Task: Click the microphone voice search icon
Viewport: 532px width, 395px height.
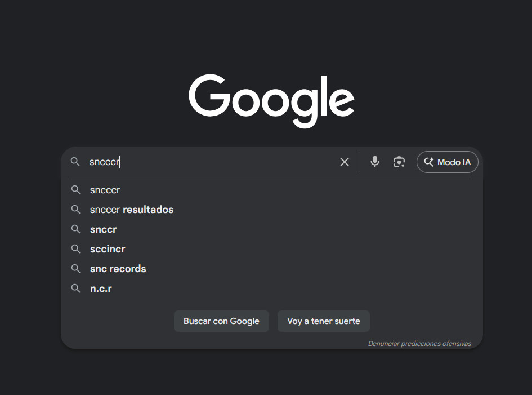Action: 375,162
